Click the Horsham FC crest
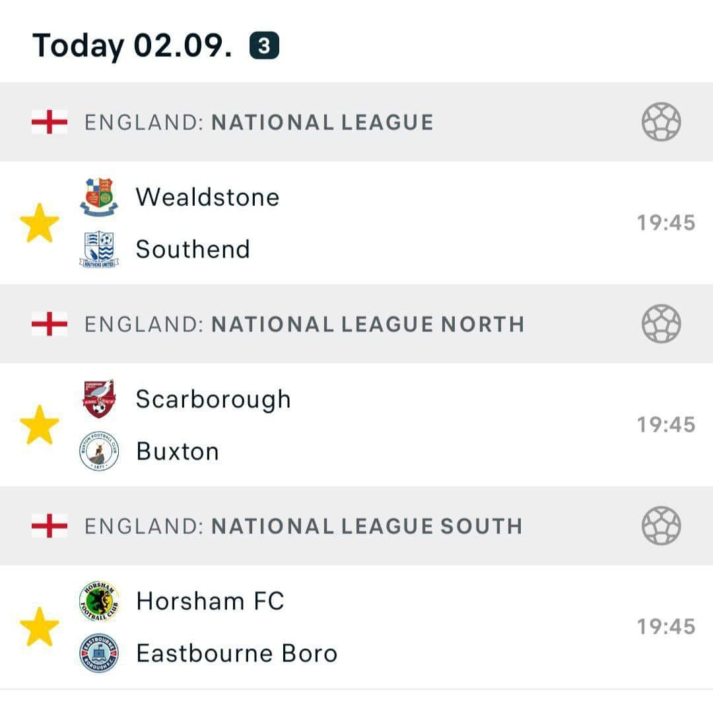Screen dimensions: 713x728 pyautogui.click(x=99, y=601)
